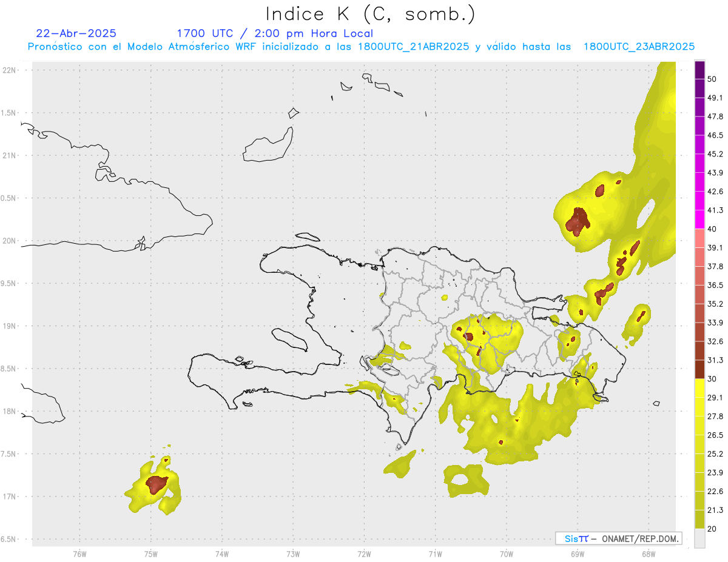Click the colorbar label '50'
The height and width of the screenshot is (562, 728).
pos(712,79)
